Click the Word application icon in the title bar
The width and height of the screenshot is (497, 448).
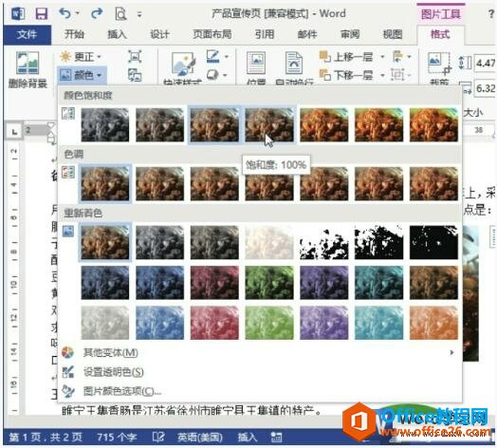tap(18, 14)
